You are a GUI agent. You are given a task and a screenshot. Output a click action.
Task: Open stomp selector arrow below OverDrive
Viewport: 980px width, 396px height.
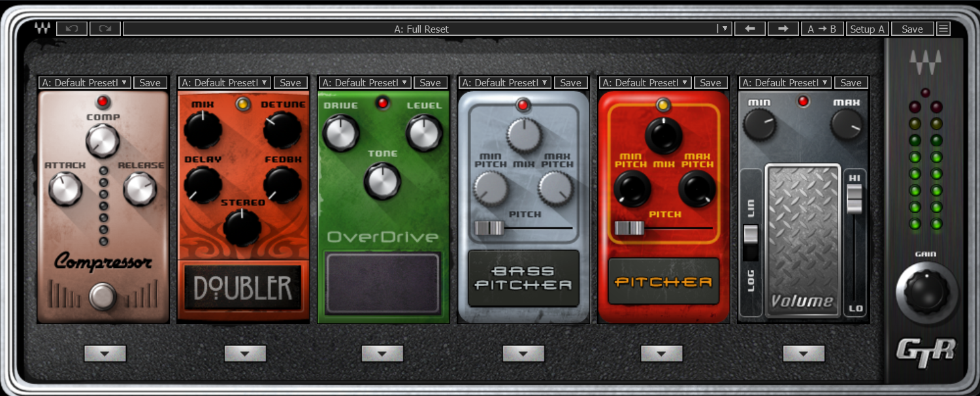pos(382,354)
